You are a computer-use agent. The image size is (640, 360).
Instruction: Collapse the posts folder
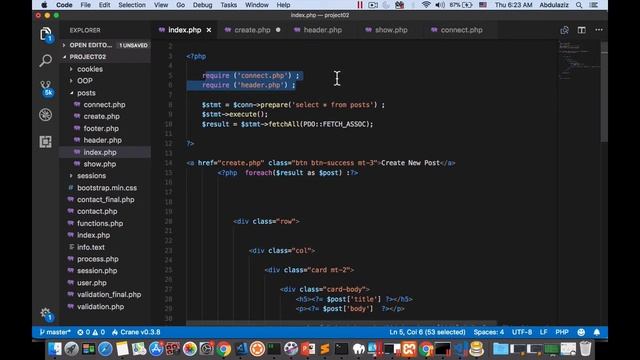click(86, 93)
